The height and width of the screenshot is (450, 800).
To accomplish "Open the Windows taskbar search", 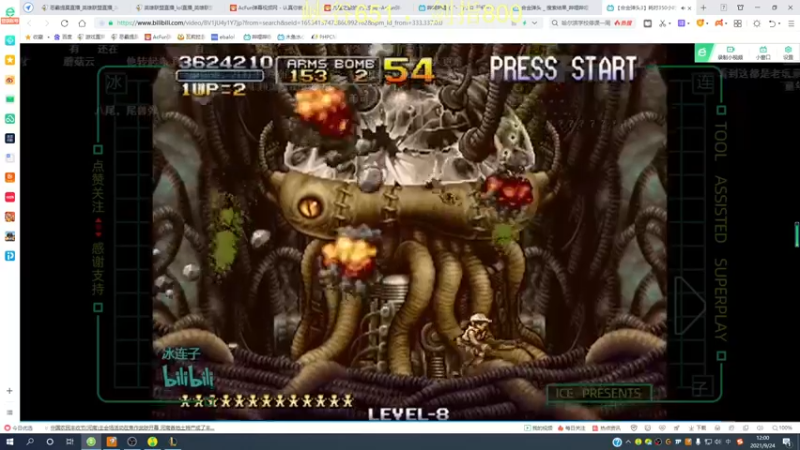I will coord(30,442).
